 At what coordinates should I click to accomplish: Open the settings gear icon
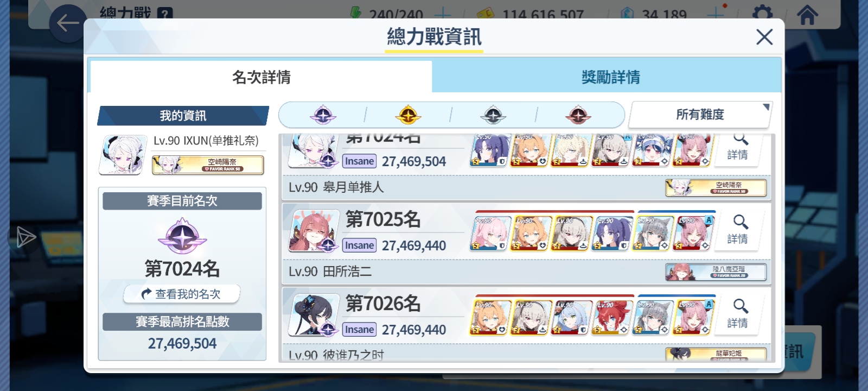(x=763, y=13)
